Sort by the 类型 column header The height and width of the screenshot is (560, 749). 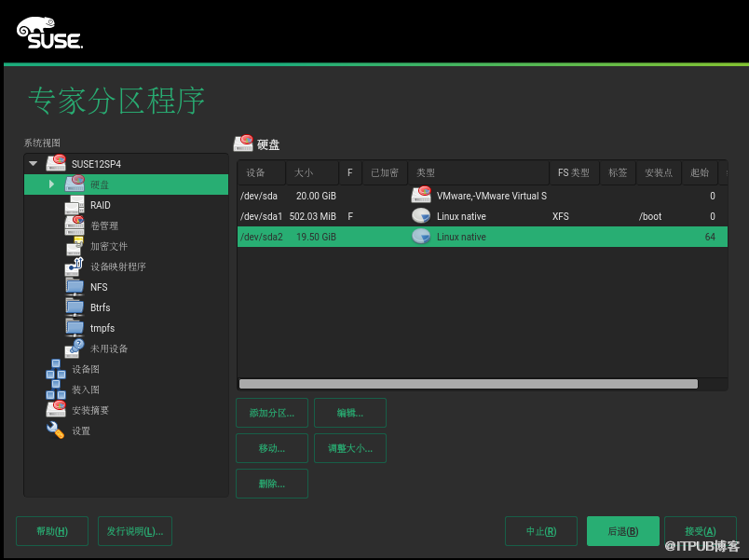click(479, 172)
